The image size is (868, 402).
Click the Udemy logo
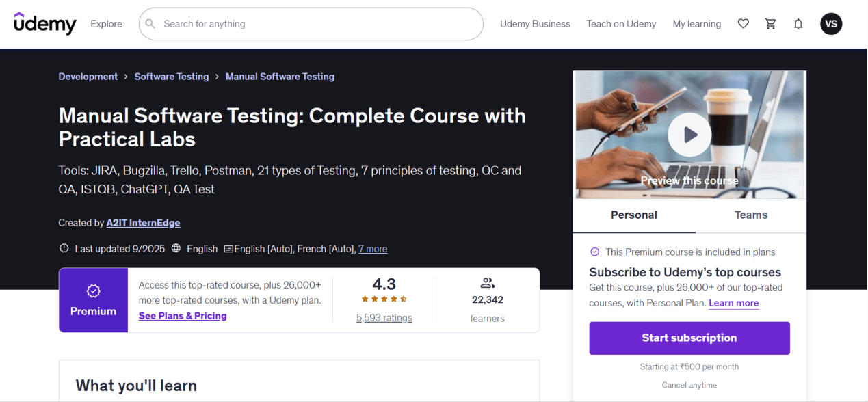point(44,23)
